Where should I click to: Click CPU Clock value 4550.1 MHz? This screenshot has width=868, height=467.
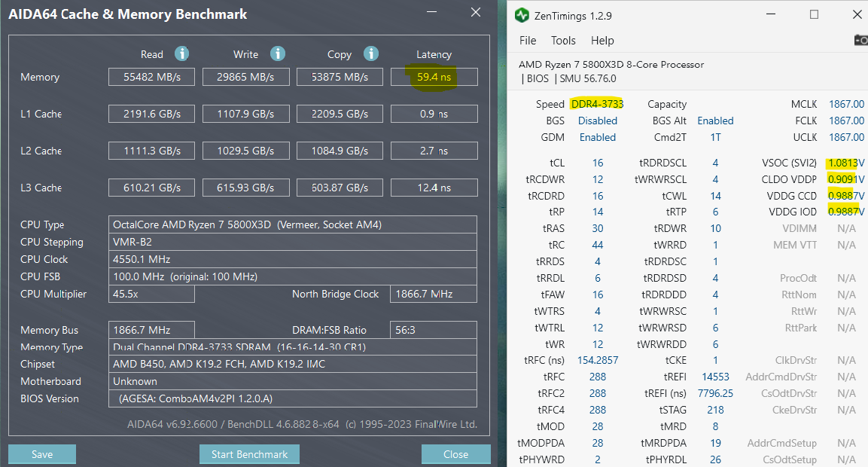point(293,259)
